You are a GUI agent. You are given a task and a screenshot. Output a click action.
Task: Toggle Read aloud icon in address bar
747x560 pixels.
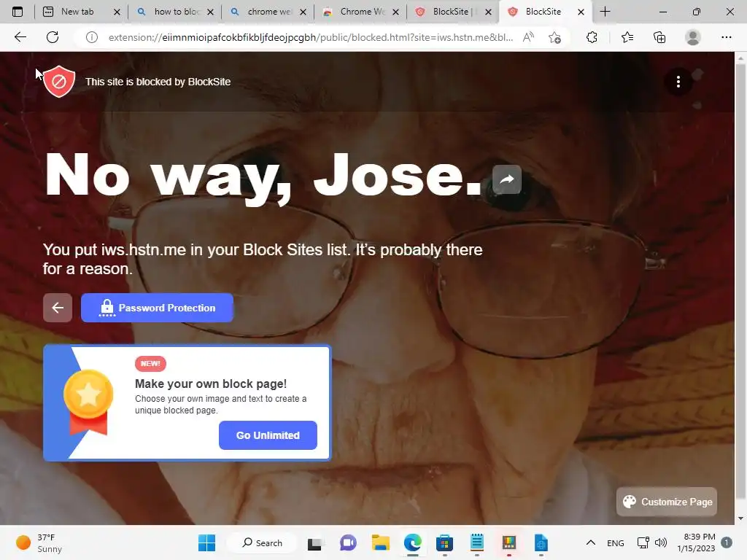[x=528, y=37]
